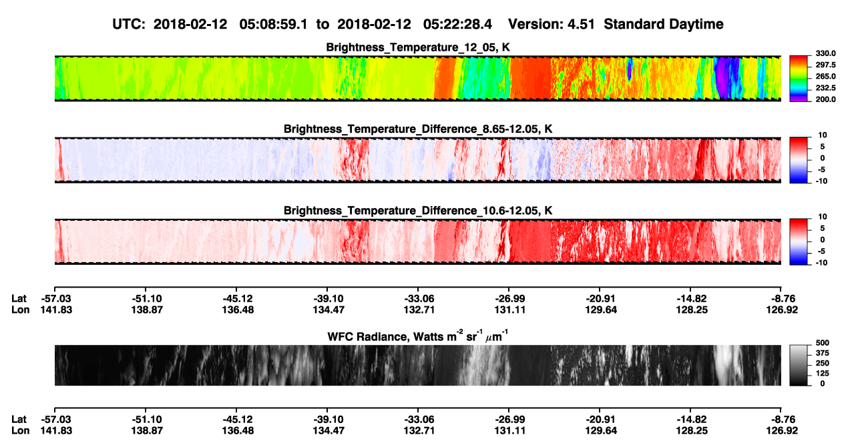Click the 375 radiance colorbar label
868x445 pixels.
[x=822, y=353]
